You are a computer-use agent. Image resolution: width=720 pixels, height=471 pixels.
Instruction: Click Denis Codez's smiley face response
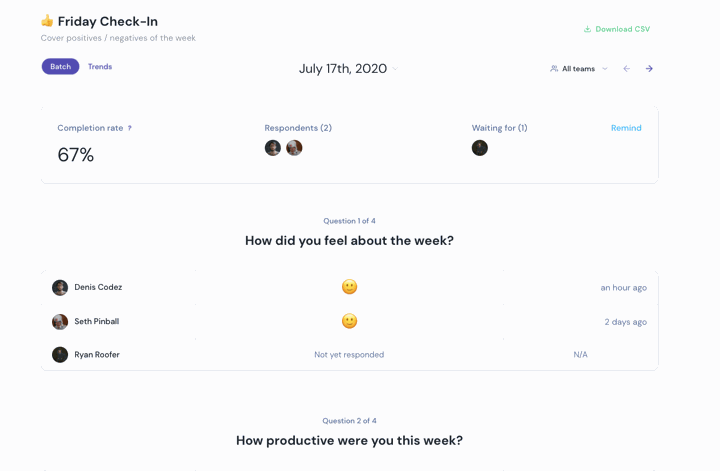click(x=349, y=287)
